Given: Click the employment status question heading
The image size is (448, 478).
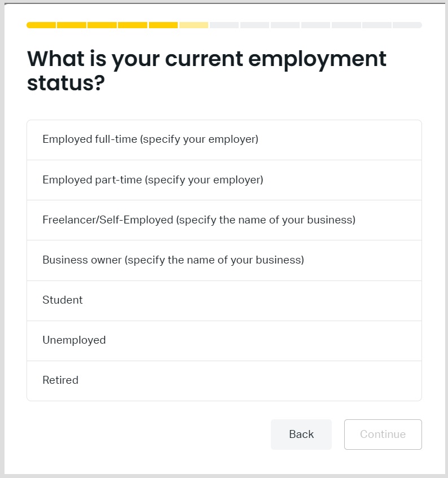Looking at the screenshot, I should point(207,71).
